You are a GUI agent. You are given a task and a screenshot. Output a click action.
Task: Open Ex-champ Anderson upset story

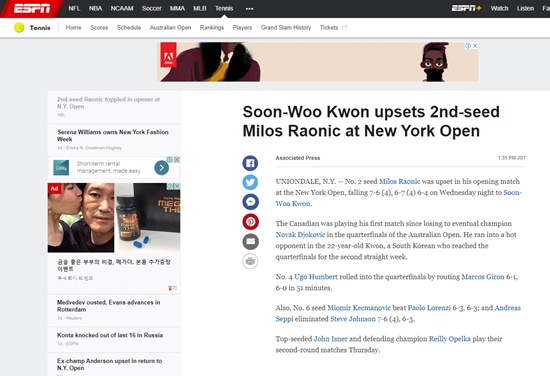pos(109,364)
